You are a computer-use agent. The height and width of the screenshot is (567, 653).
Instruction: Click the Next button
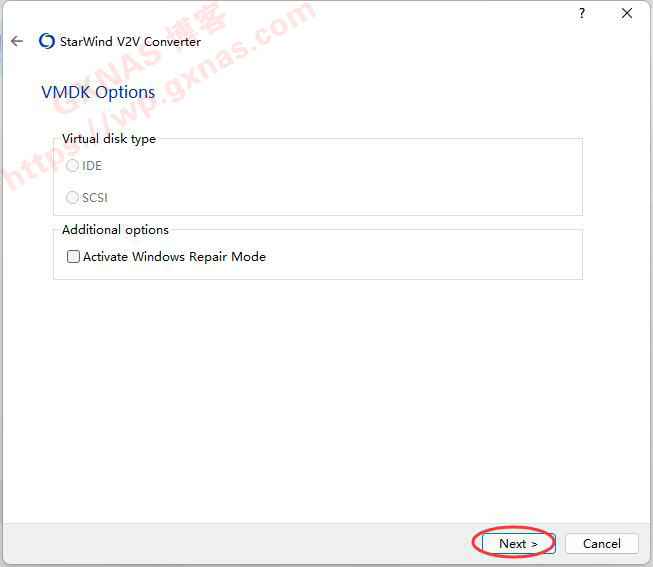click(518, 544)
